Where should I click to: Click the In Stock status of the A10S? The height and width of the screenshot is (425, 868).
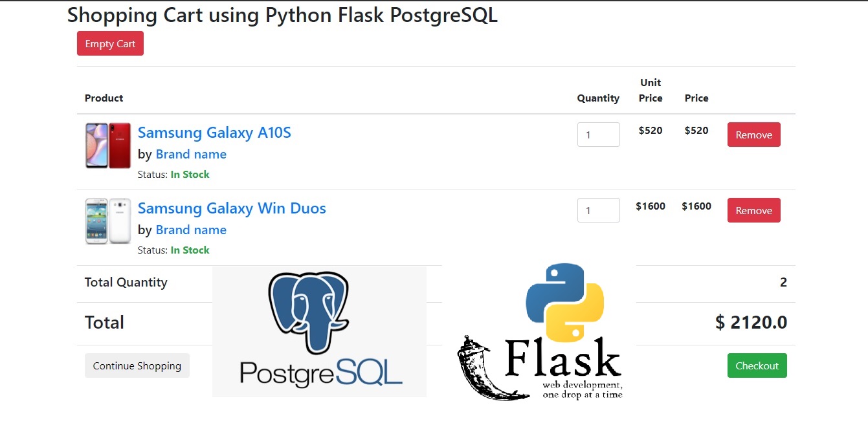coord(190,174)
